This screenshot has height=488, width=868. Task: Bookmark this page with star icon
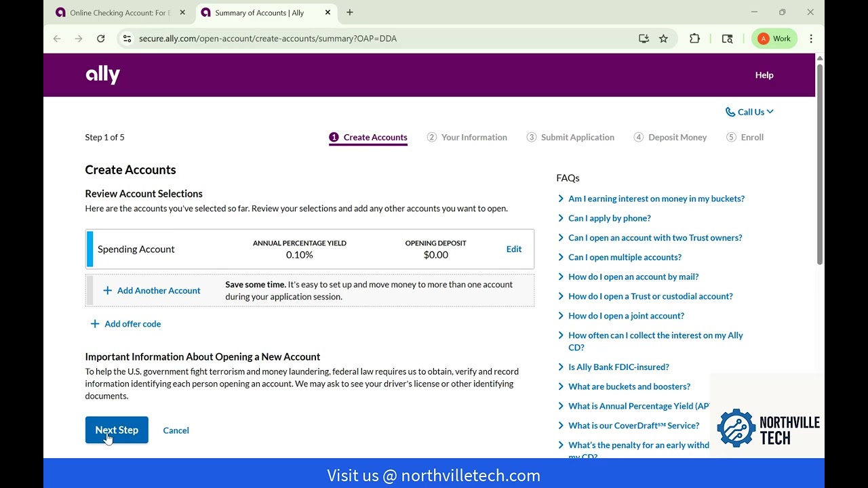663,39
